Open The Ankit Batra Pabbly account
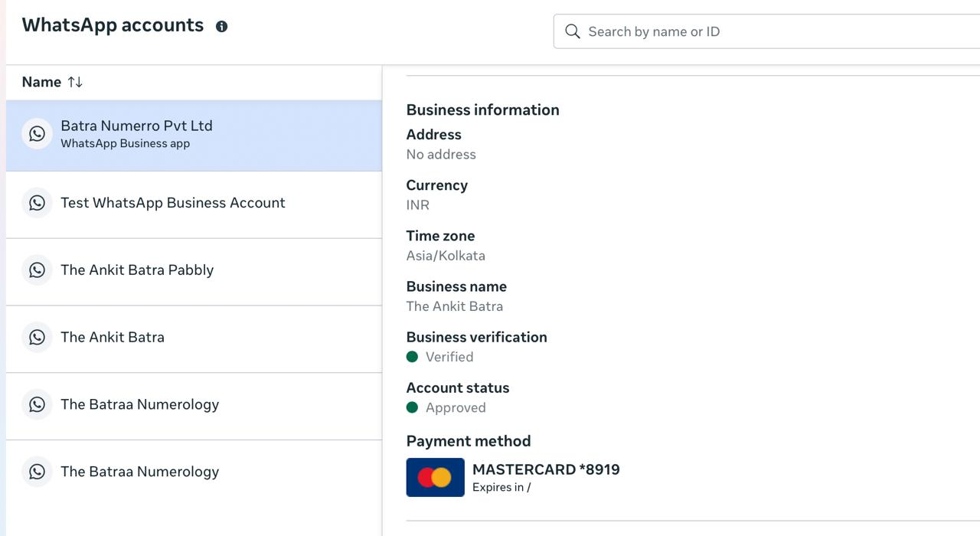The image size is (980, 536). 137,270
